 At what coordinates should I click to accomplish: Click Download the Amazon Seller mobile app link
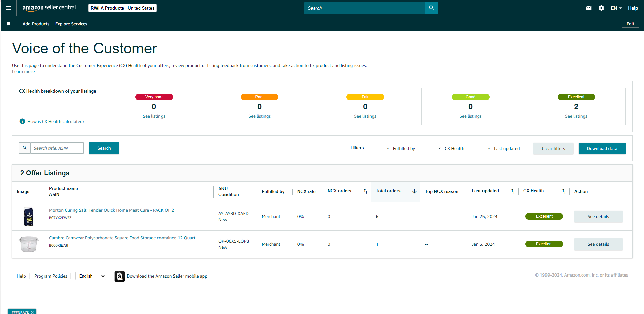(167, 276)
